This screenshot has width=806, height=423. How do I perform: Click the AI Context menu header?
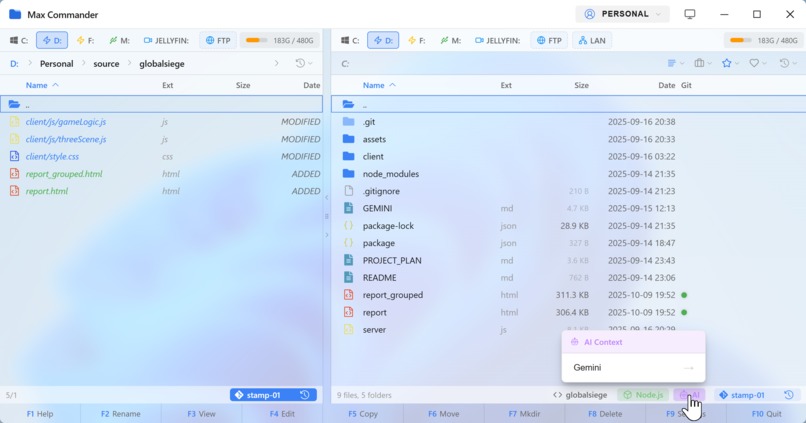(633, 342)
